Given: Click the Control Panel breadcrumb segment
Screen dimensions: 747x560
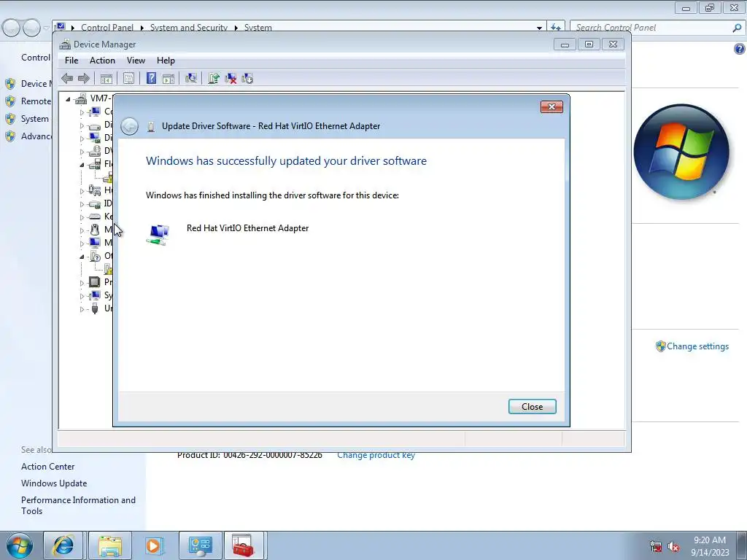Looking at the screenshot, I should point(107,28).
